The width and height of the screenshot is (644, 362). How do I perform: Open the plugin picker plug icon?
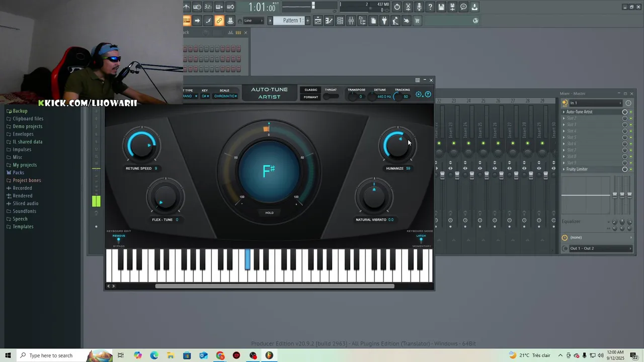[384, 21]
